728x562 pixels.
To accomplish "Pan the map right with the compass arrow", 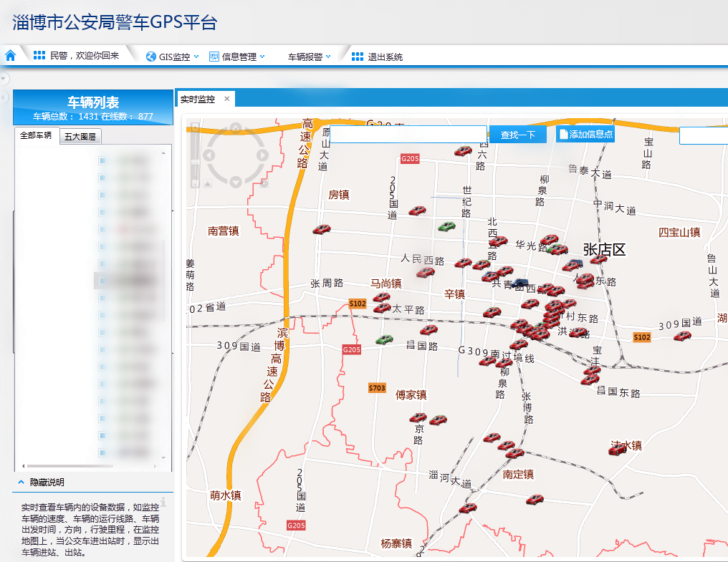I will pos(261,155).
